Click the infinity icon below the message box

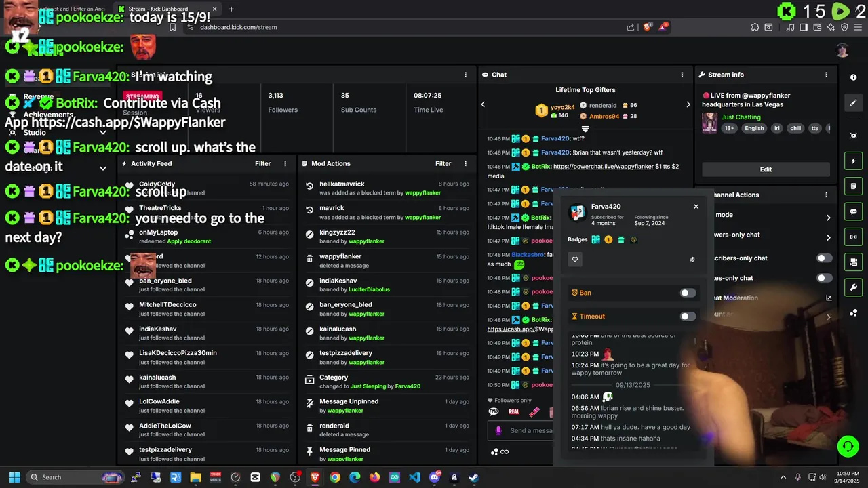(505, 452)
